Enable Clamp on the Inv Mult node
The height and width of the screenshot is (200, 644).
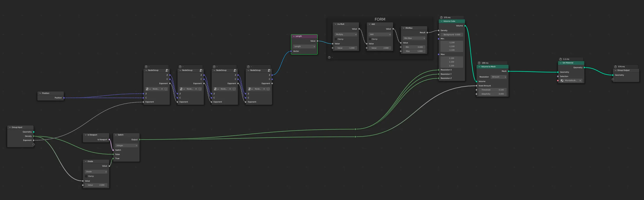tap(336, 39)
